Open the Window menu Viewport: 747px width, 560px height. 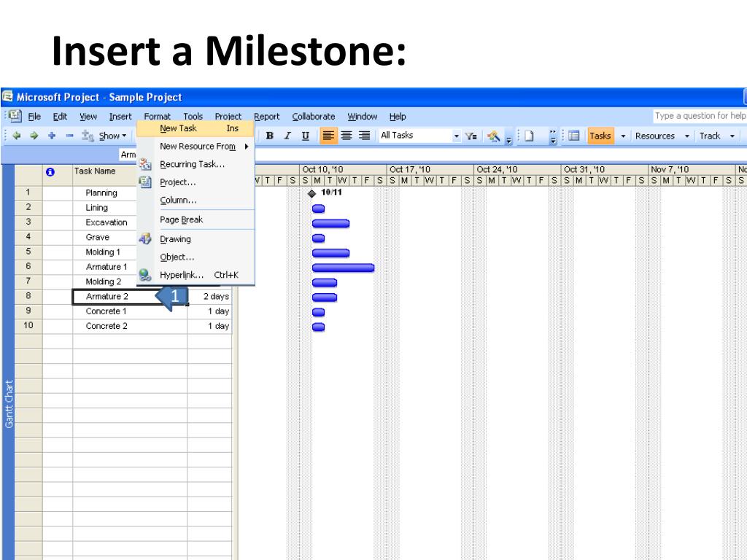[x=362, y=116]
